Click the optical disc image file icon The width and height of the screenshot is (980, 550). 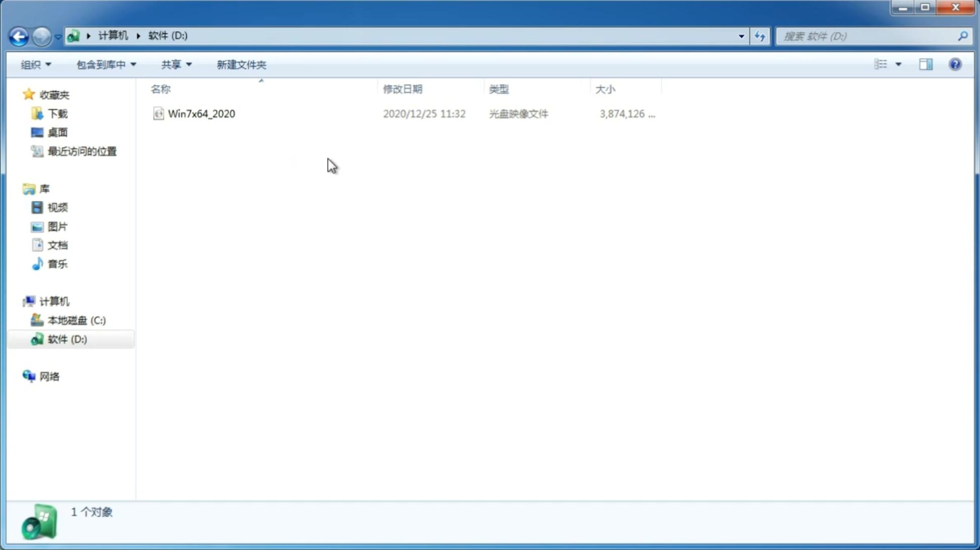point(158,114)
